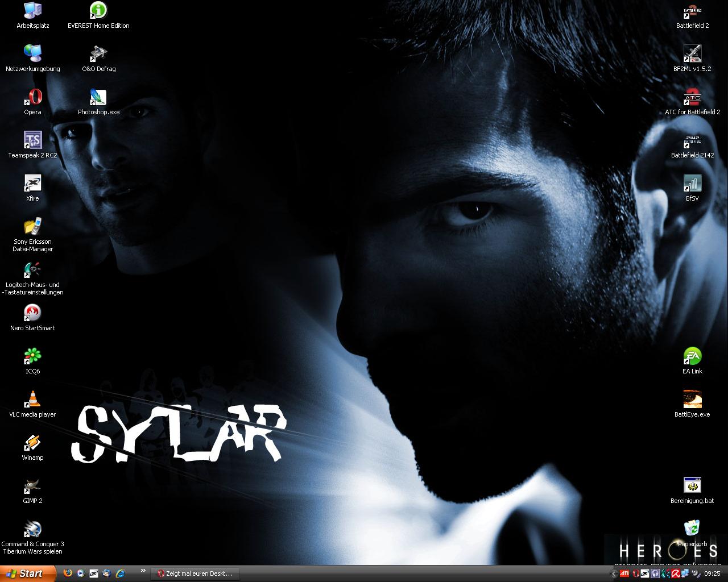Click the BF2ML v1.5.2 shortcut
The width and height of the screenshot is (728, 582).
pyautogui.click(x=692, y=59)
